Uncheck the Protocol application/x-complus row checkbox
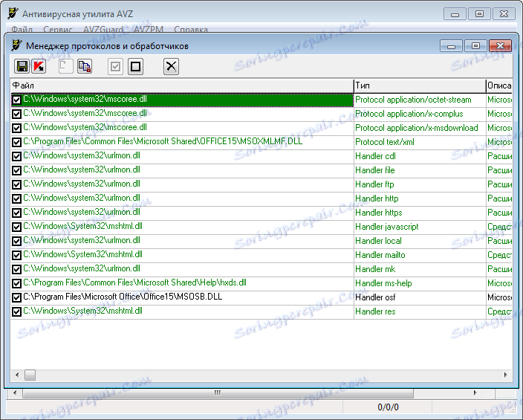The width and height of the screenshot is (523, 420). [x=16, y=114]
